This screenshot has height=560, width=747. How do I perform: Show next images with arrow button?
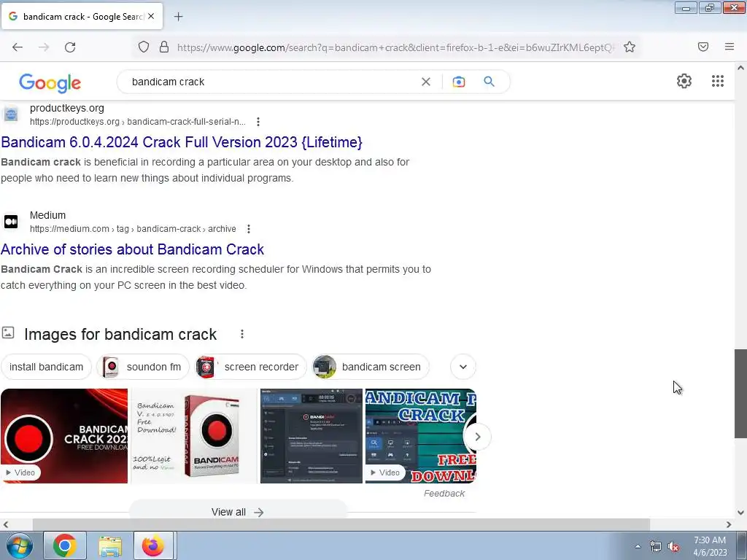[x=477, y=437]
